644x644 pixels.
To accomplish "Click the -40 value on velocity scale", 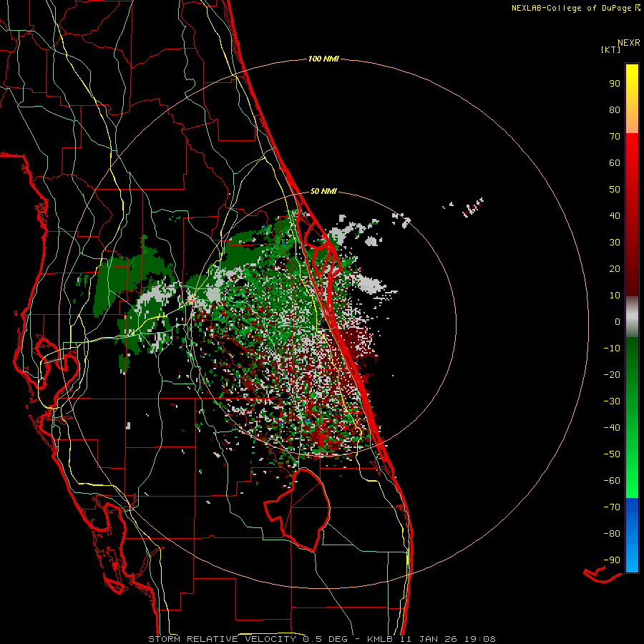I will point(612,428).
